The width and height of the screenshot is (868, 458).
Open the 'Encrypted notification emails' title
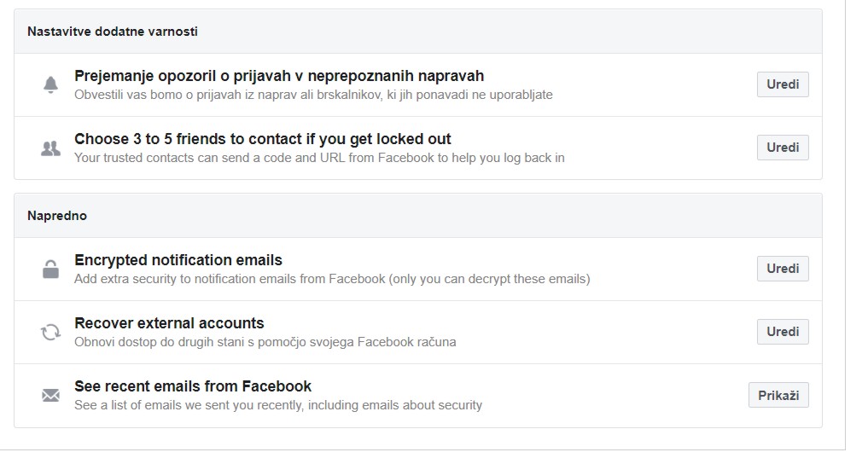tap(178, 260)
